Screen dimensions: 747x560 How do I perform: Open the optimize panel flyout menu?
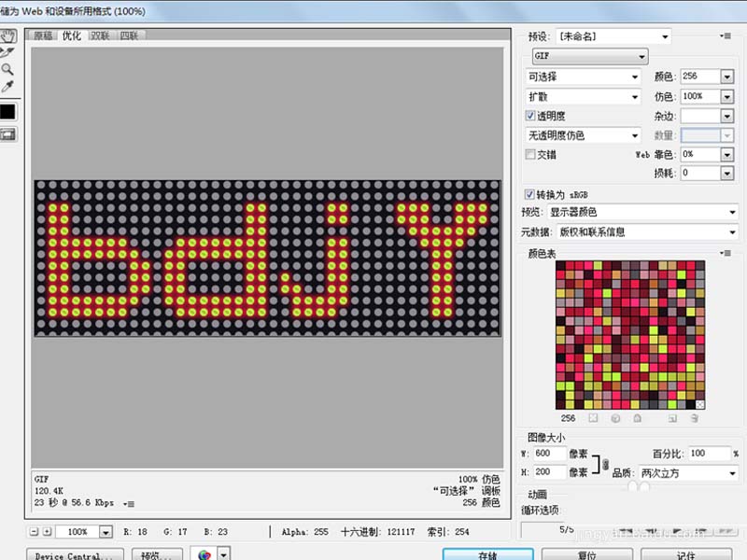[x=726, y=35]
